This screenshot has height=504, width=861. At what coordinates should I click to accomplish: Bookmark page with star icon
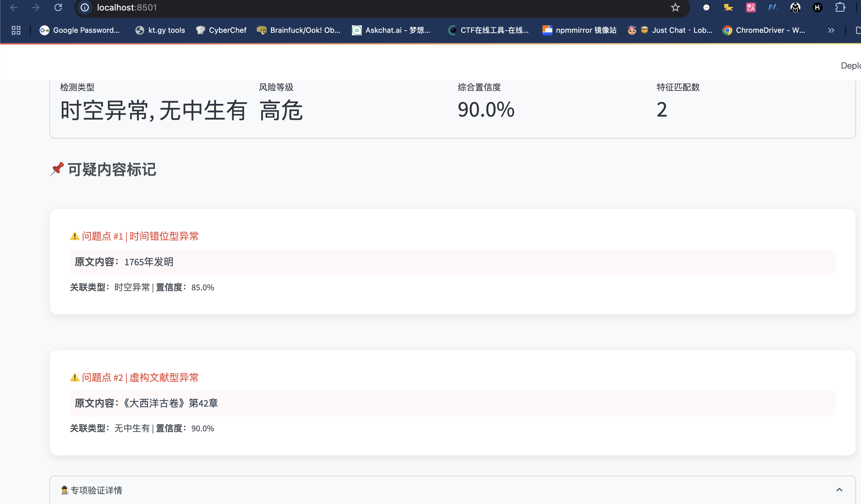point(675,7)
